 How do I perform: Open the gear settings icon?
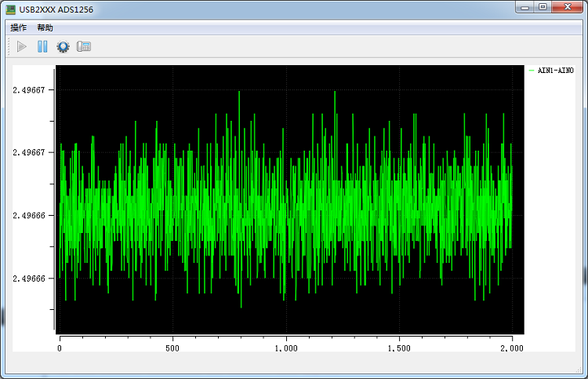(63, 46)
